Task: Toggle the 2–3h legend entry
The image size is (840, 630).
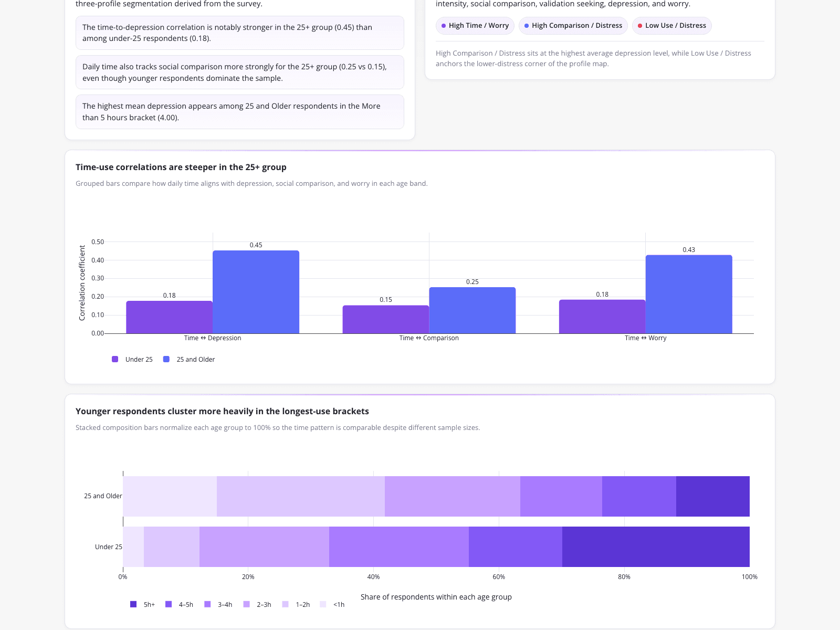Action: pos(257,605)
